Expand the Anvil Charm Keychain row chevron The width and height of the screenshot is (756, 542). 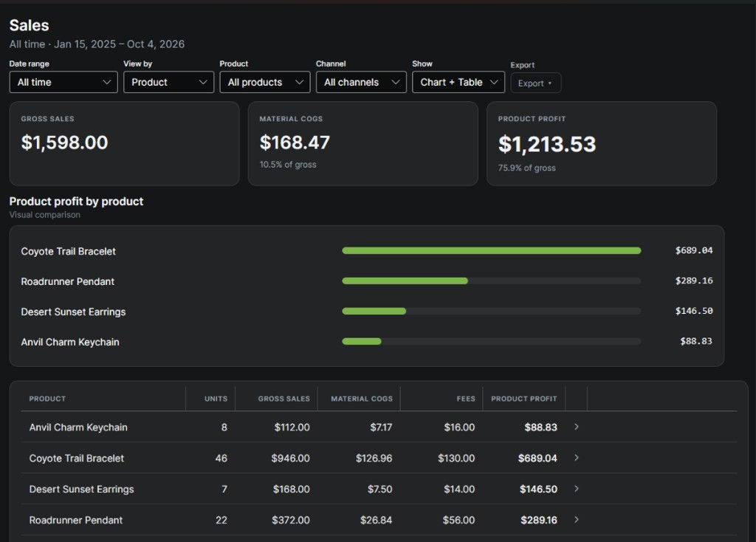[x=576, y=427]
